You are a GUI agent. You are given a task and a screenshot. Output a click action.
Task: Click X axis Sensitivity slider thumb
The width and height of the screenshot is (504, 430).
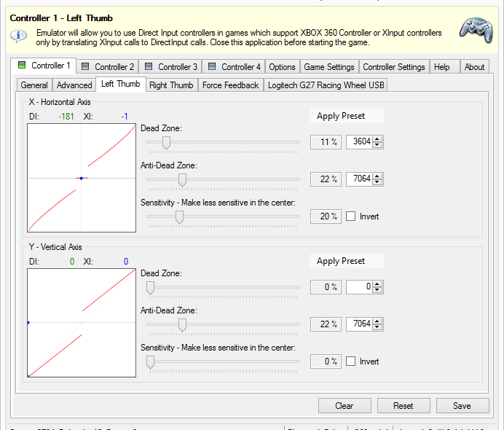click(179, 217)
